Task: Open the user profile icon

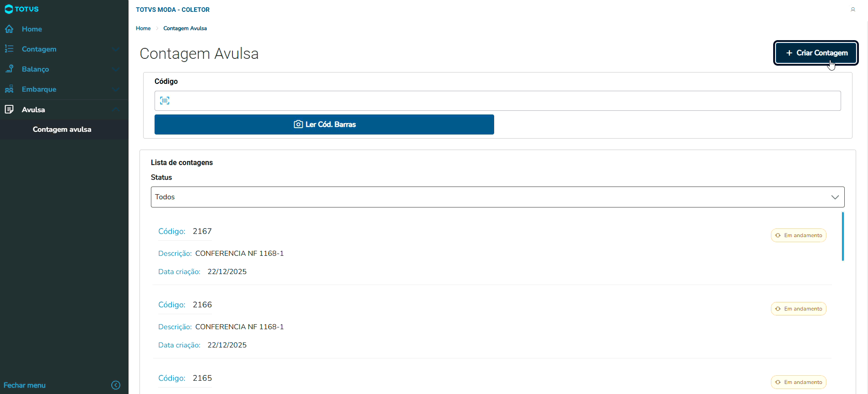Action: (x=853, y=10)
